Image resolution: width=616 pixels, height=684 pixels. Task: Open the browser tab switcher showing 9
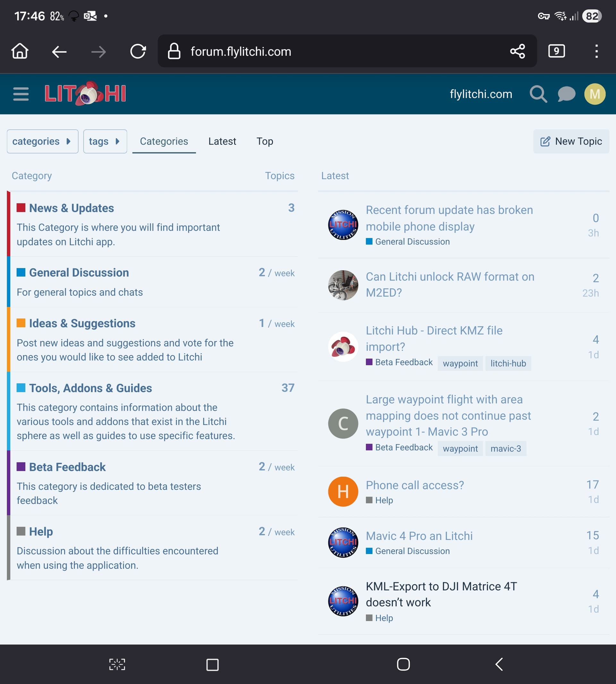(556, 51)
